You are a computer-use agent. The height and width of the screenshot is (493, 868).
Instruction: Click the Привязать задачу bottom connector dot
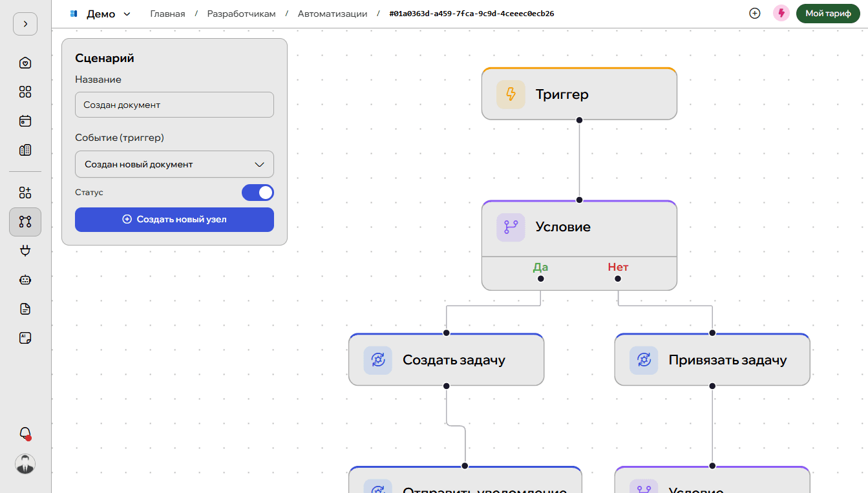[712, 386]
